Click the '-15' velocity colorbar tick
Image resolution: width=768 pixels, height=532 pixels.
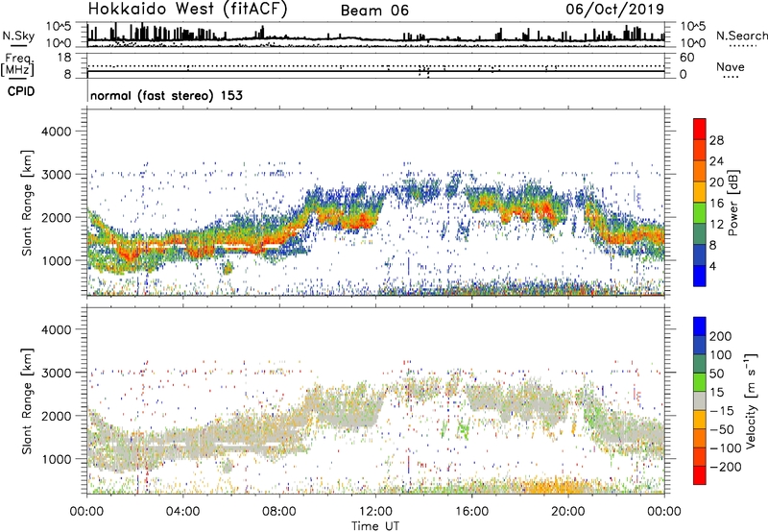point(722,411)
